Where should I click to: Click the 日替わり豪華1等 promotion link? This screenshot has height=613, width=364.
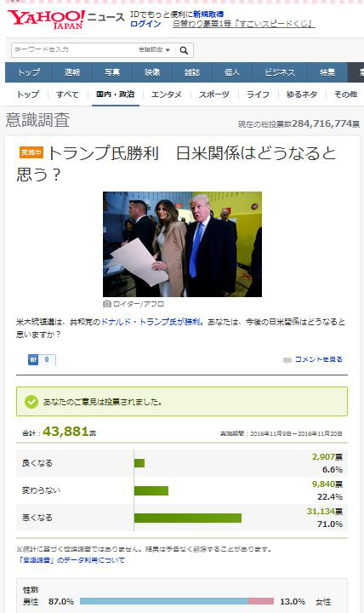(244, 24)
